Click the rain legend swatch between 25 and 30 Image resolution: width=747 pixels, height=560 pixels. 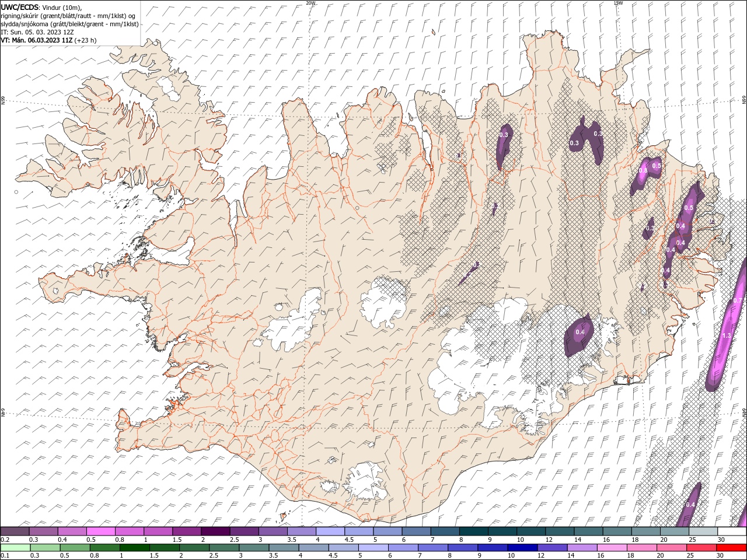701,548
